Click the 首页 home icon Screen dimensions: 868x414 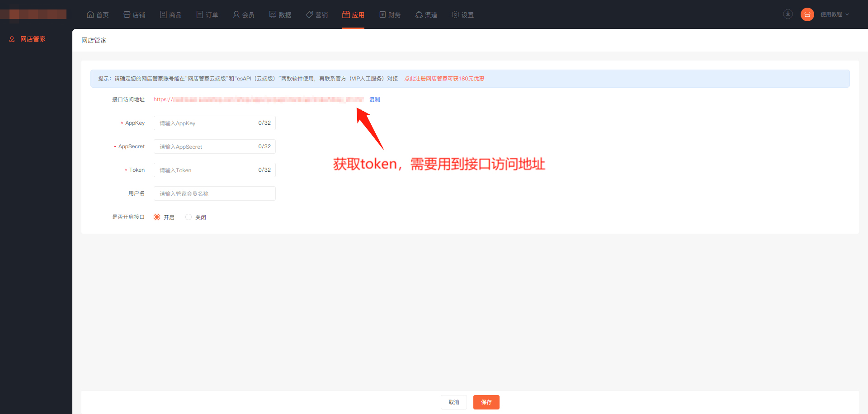(90, 14)
